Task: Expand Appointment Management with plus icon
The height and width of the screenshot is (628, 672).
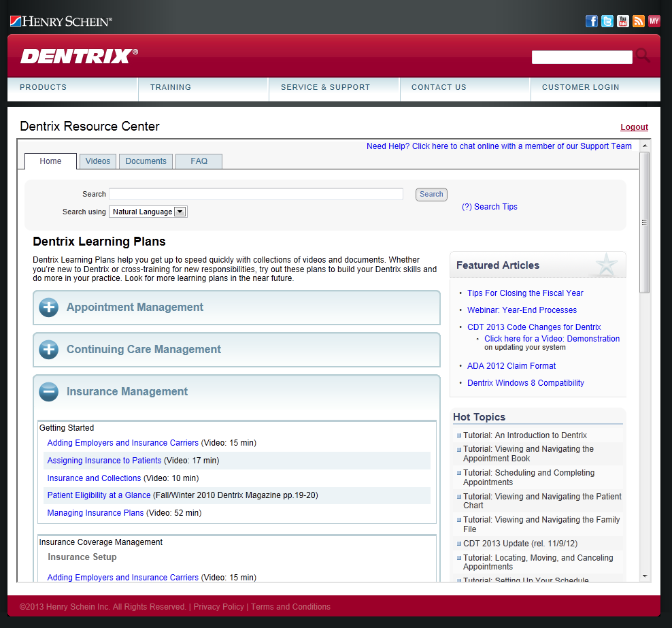Action: pos(48,308)
